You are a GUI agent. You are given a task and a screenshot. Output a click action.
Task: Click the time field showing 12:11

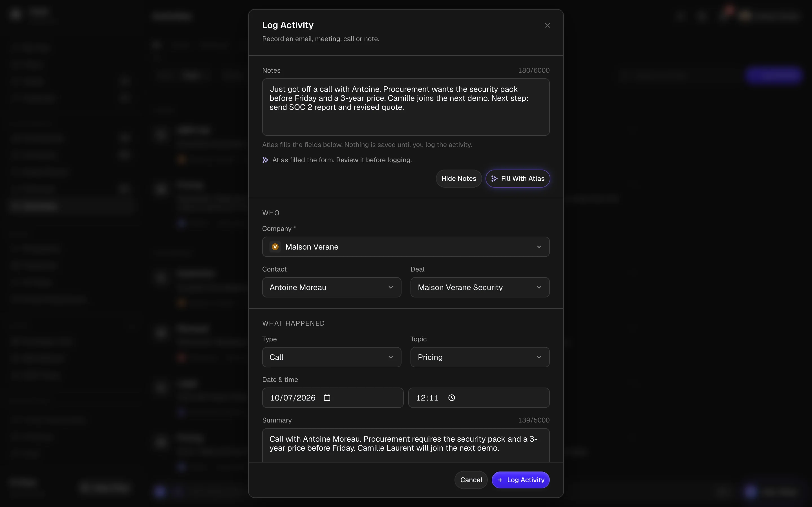point(479,398)
